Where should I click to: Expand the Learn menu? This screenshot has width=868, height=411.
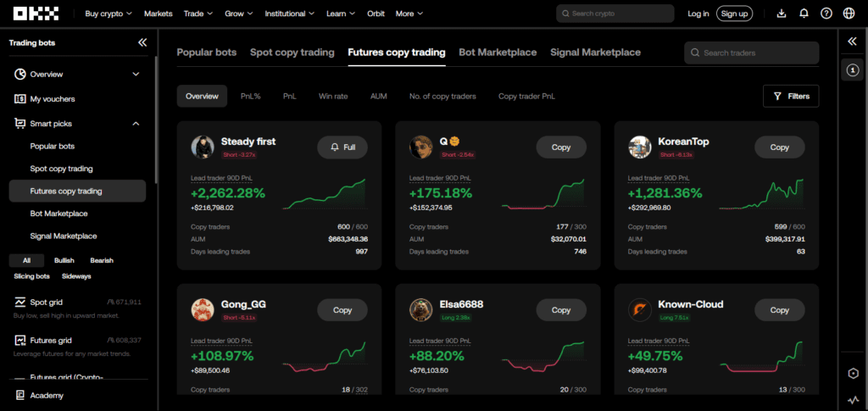click(x=341, y=14)
